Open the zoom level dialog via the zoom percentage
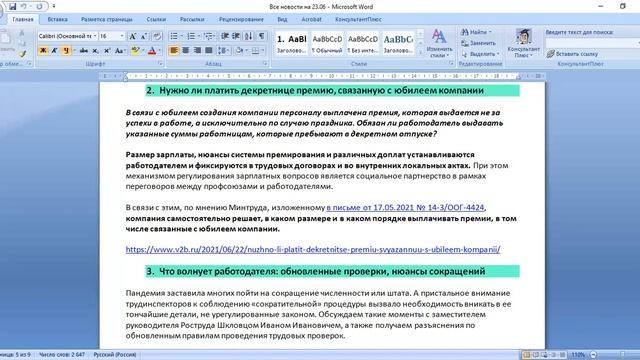The height and width of the screenshot is (360, 640). point(578,355)
